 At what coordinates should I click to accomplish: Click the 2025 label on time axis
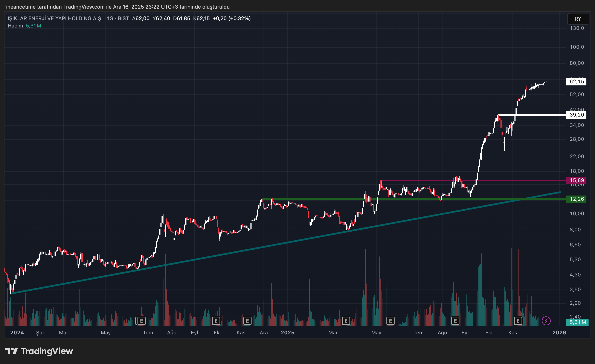point(287,333)
